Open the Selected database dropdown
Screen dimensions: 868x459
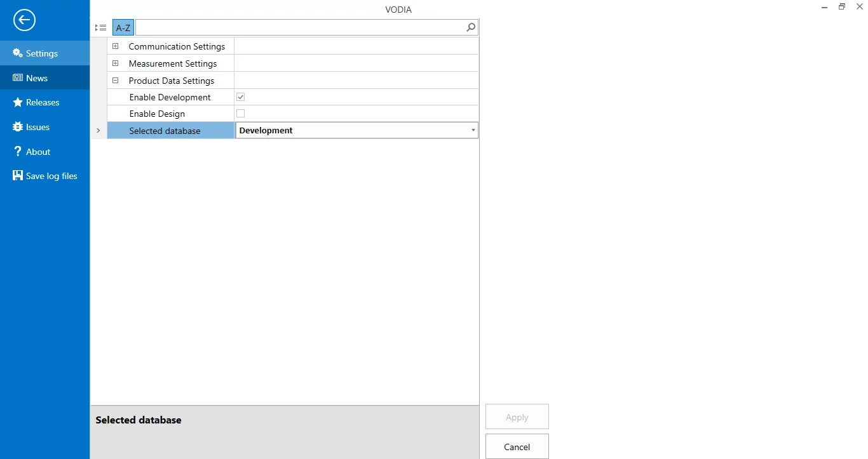click(473, 130)
